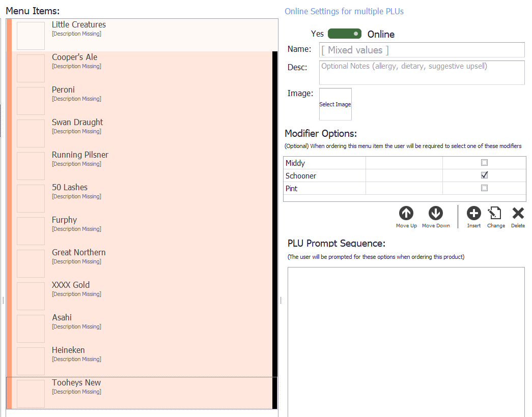Click the Swan Draught thumbnail placeholder
The width and height of the screenshot is (532, 417).
pyautogui.click(x=31, y=133)
